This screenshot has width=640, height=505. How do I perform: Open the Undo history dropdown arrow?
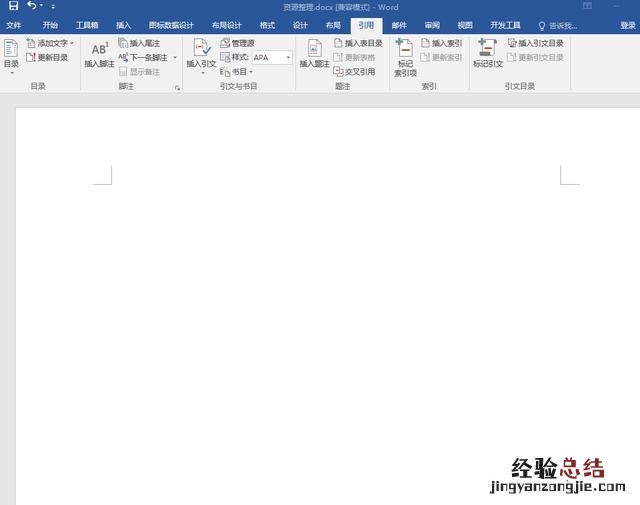tap(42, 6)
